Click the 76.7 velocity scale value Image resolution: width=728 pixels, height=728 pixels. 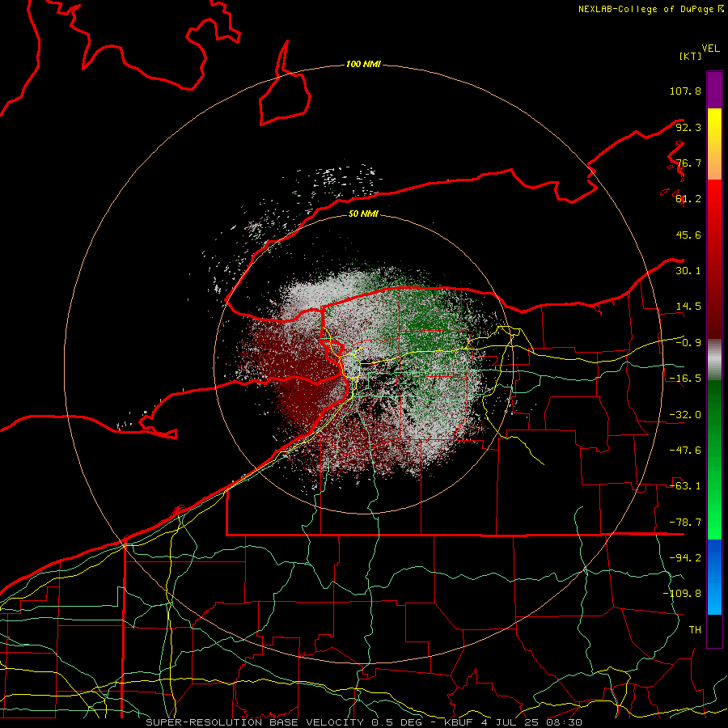tap(688, 163)
